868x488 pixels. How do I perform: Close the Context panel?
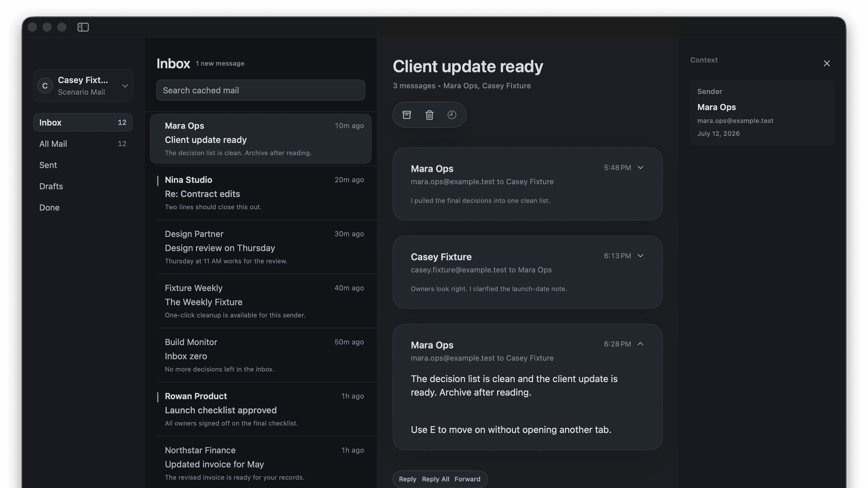coord(826,63)
